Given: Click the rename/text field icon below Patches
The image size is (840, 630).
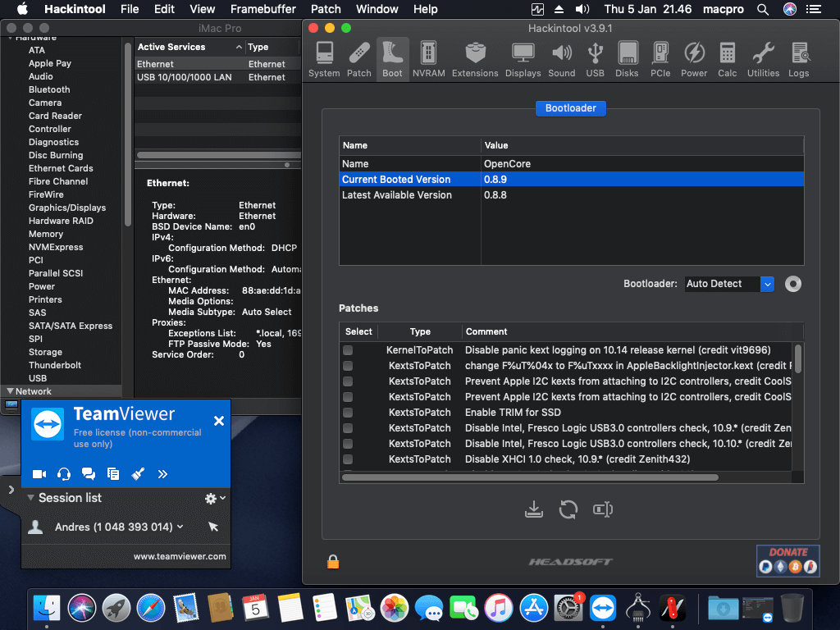Looking at the screenshot, I should pyautogui.click(x=603, y=509).
